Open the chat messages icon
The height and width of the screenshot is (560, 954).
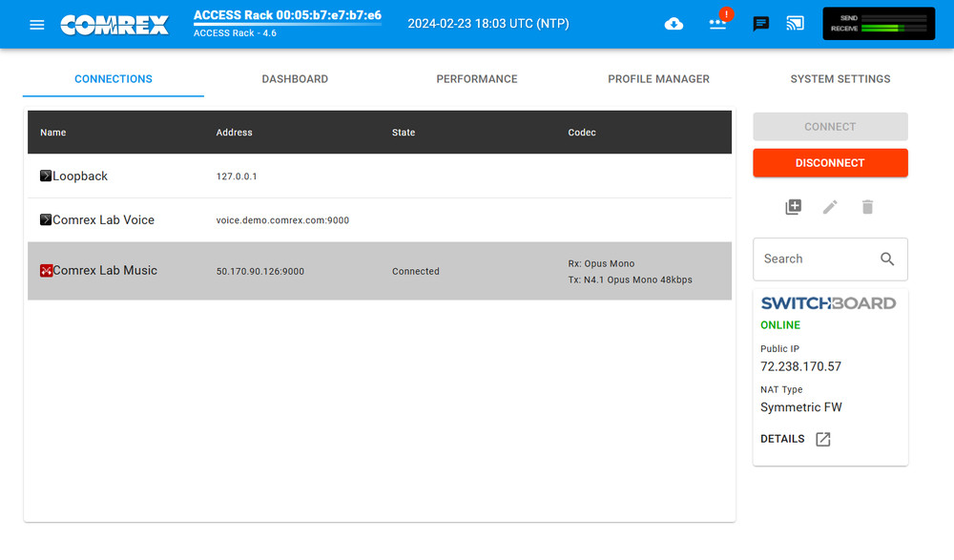click(760, 24)
